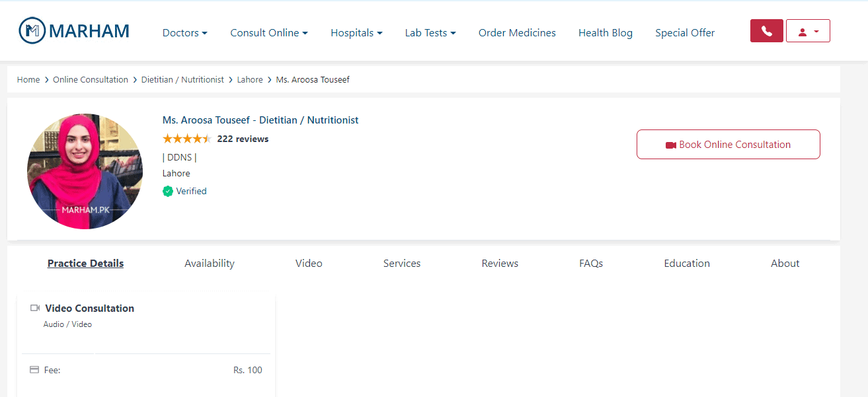Open Lahore breadcrumb link

point(250,79)
